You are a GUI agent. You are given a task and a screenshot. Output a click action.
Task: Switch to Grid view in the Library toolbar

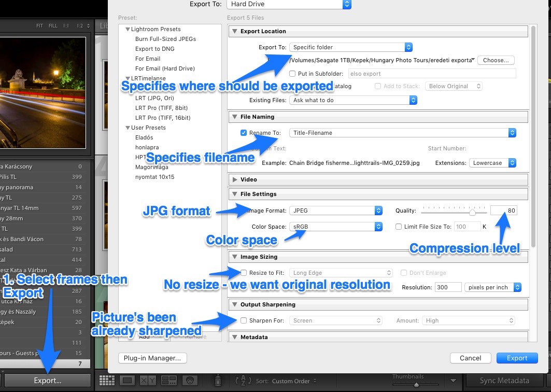pyautogui.click(x=107, y=381)
